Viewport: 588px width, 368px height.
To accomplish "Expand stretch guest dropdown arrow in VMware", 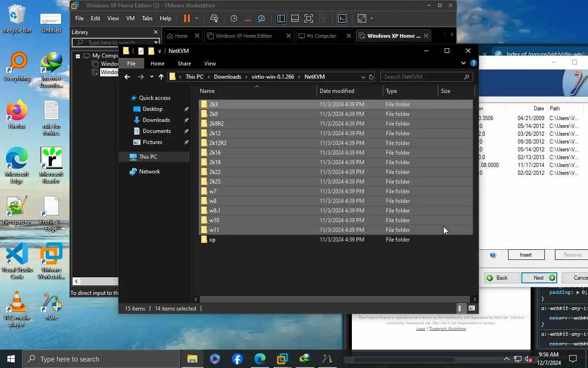I will [372, 18].
